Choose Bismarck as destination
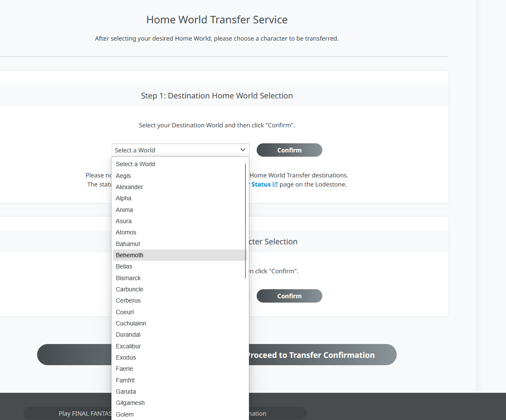 [180, 278]
